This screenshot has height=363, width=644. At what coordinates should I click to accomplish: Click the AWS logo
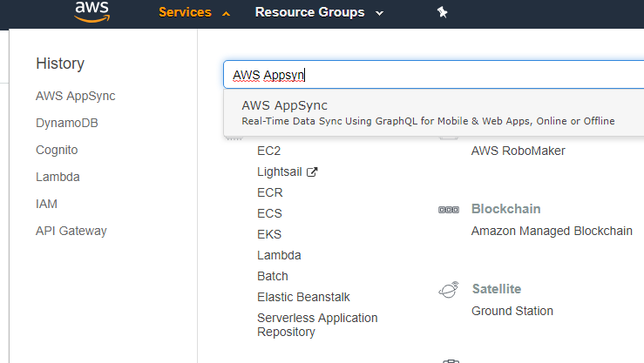(x=92, y=11)
